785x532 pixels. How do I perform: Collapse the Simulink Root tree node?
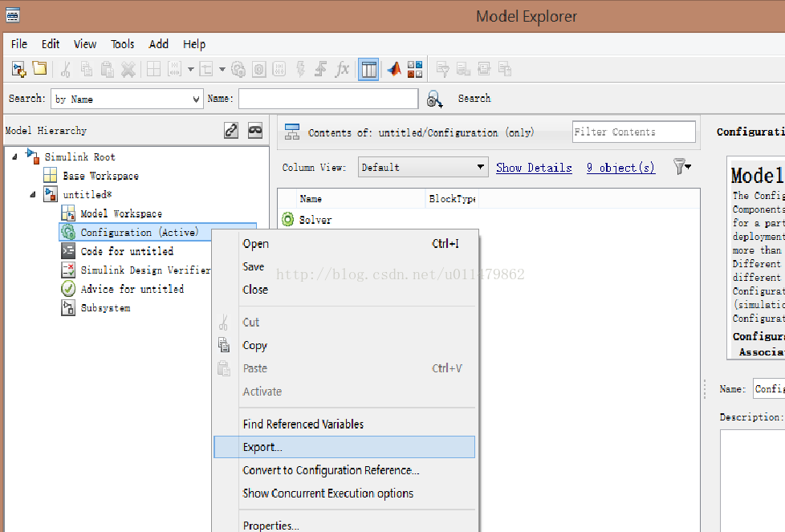click(14, 156)
